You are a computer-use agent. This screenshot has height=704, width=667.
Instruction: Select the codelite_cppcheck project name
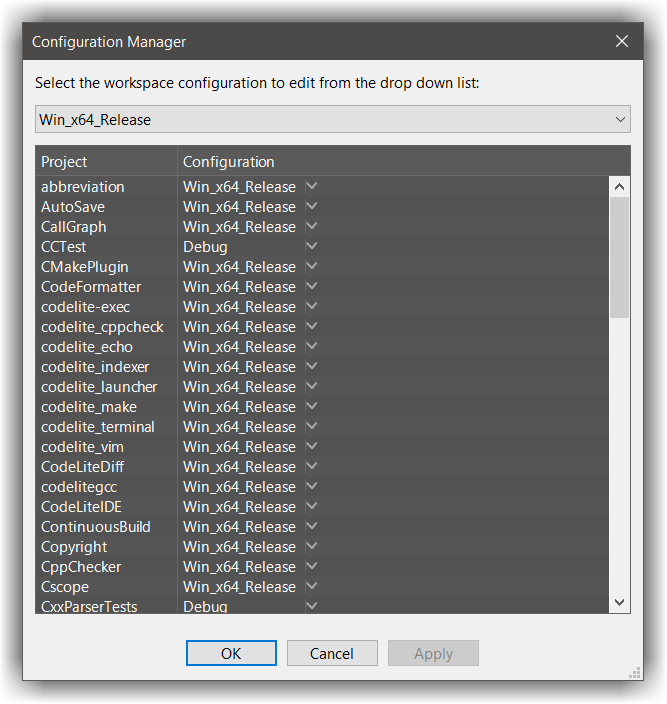point(102,327)
